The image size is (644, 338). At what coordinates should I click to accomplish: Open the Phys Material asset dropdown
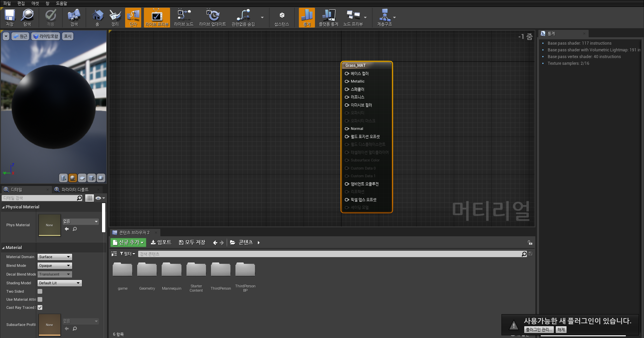point(80,222)
